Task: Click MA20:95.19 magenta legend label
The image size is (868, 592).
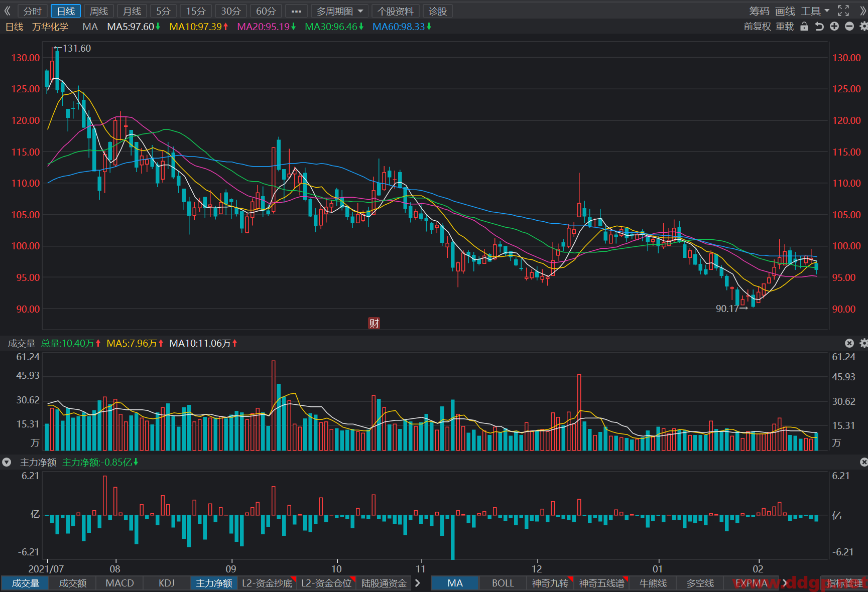Action: tap(267, 27)
